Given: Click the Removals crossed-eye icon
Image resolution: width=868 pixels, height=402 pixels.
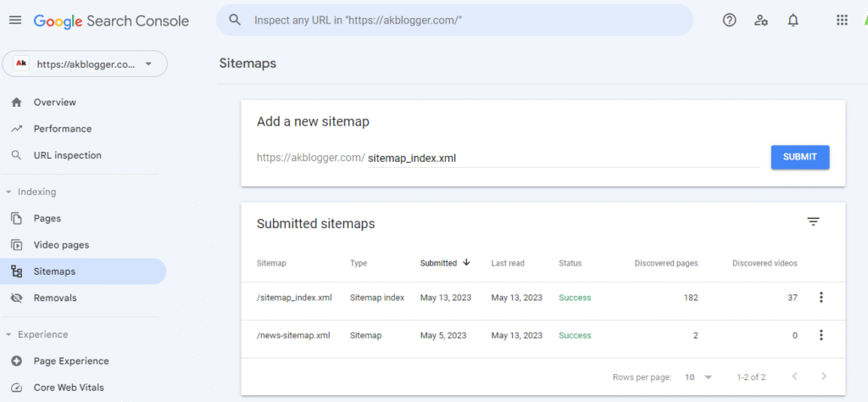Looking at the screenshot, I should (17, 298).
